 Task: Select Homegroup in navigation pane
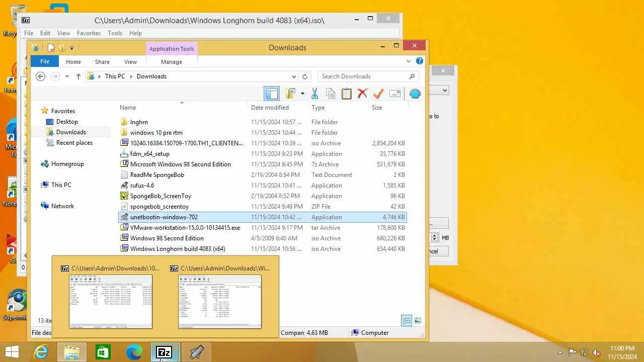pyautogui.click(x=67, y=164)
